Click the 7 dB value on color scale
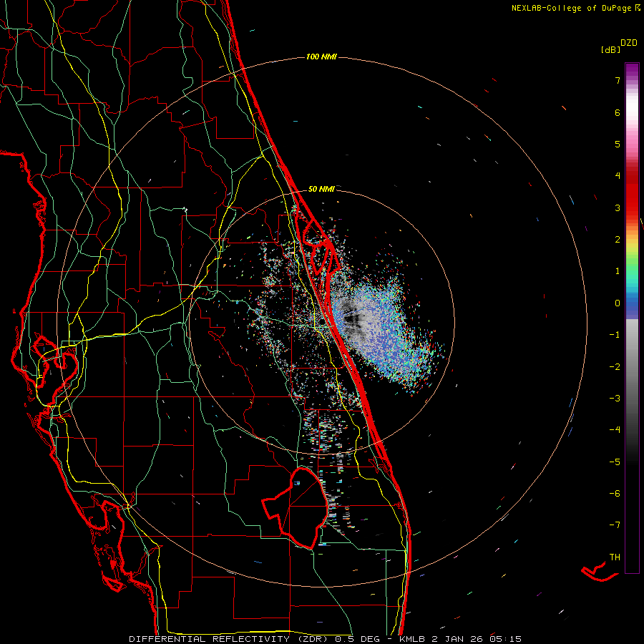The image size is (644, 644). point(618,80)
